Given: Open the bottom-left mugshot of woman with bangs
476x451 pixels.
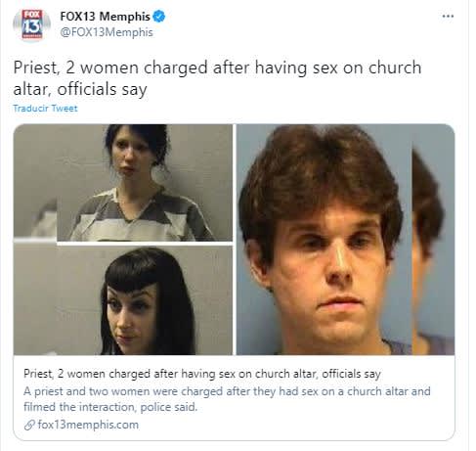Looking at the screenshot, I should point(123,300).
